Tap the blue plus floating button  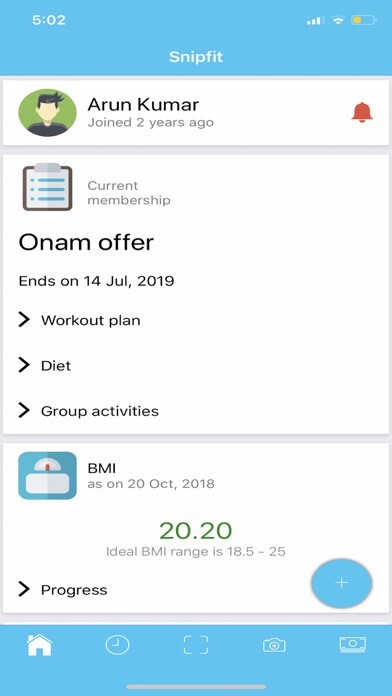341,583
